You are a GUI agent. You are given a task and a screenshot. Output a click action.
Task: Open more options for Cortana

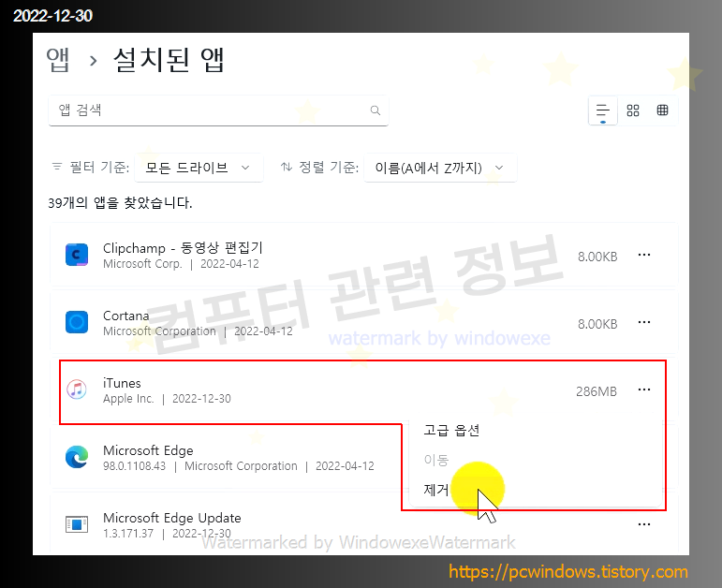[644, 322]
